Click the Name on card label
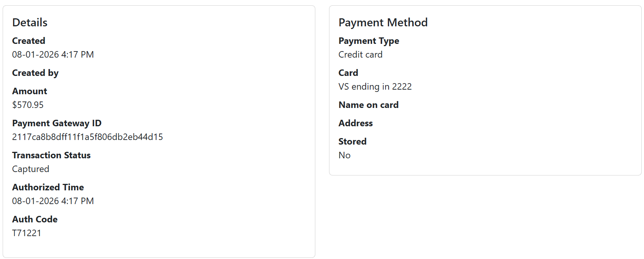The image size is (644, 259). click(368, 105)
